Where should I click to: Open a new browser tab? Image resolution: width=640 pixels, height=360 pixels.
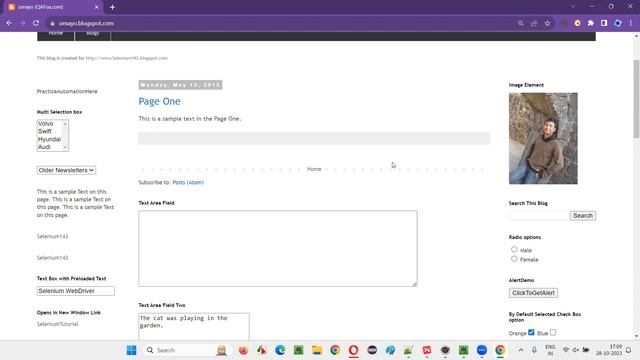tap(112, 7)
